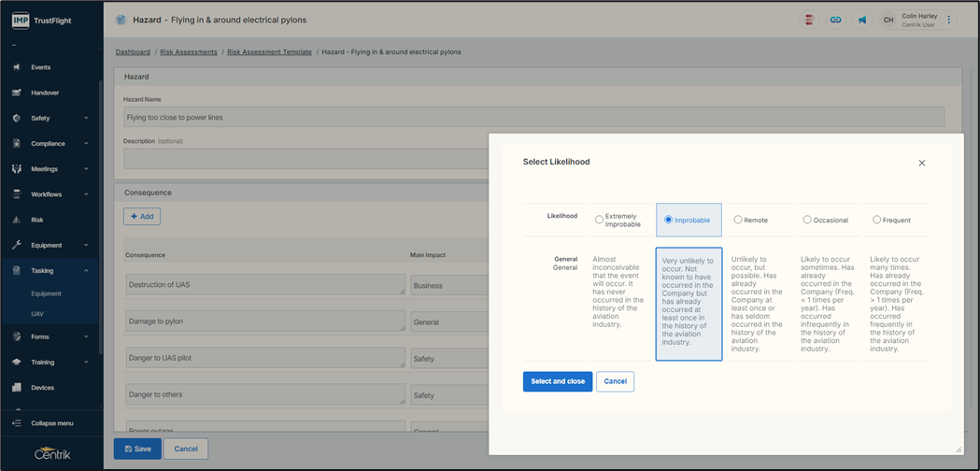Screen dimensions: 980x471
Task: Select the Extremely Improbable radio button
Action: (599, 221)
